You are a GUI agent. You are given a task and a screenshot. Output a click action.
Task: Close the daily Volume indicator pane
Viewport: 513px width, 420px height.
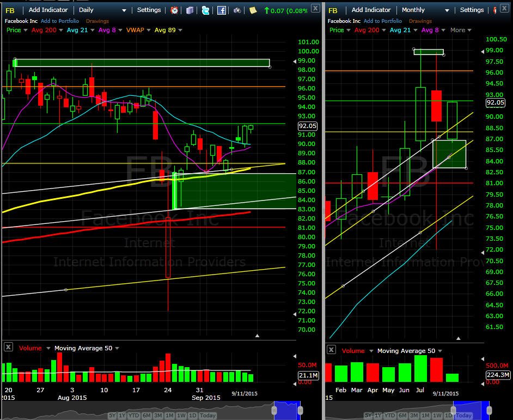point(8,346)
